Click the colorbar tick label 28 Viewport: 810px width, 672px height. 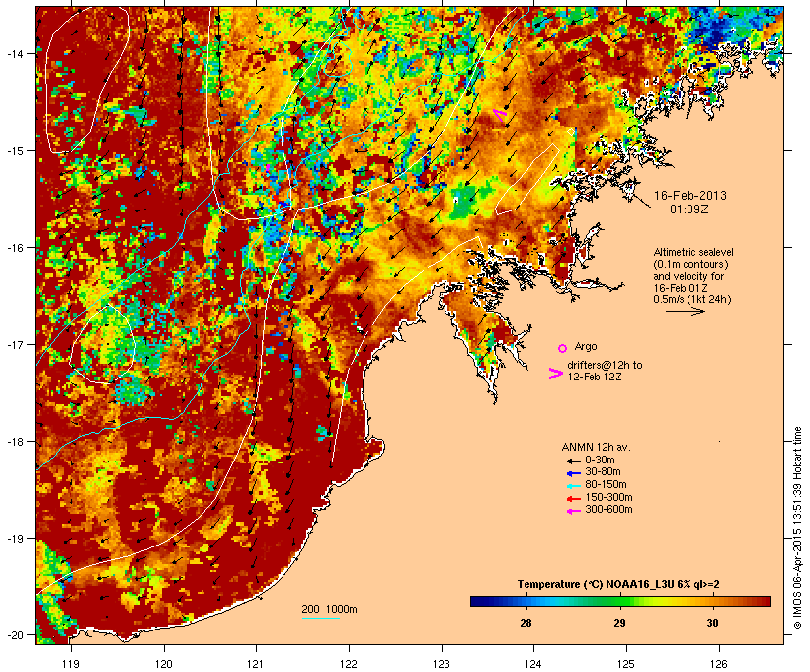526,623
